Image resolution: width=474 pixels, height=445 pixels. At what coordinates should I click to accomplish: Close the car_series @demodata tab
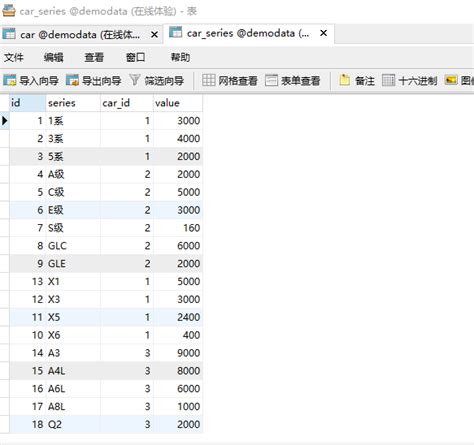pos(323,33)
